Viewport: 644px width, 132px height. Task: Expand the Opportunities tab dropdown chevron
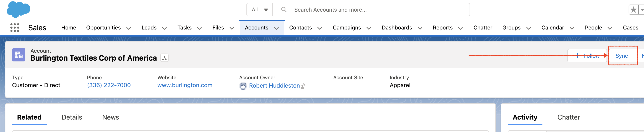[x=128, y=28]
